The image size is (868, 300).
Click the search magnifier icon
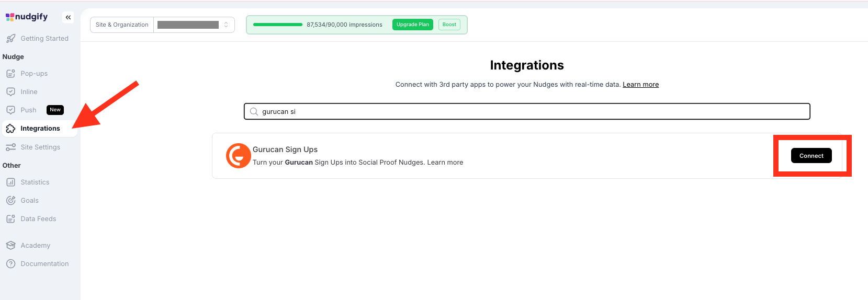pos(254,111)
